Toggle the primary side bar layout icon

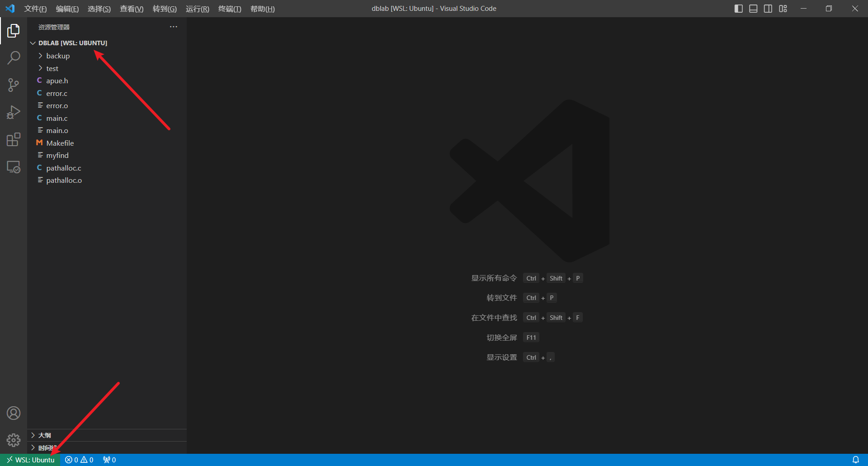[739, 9]
